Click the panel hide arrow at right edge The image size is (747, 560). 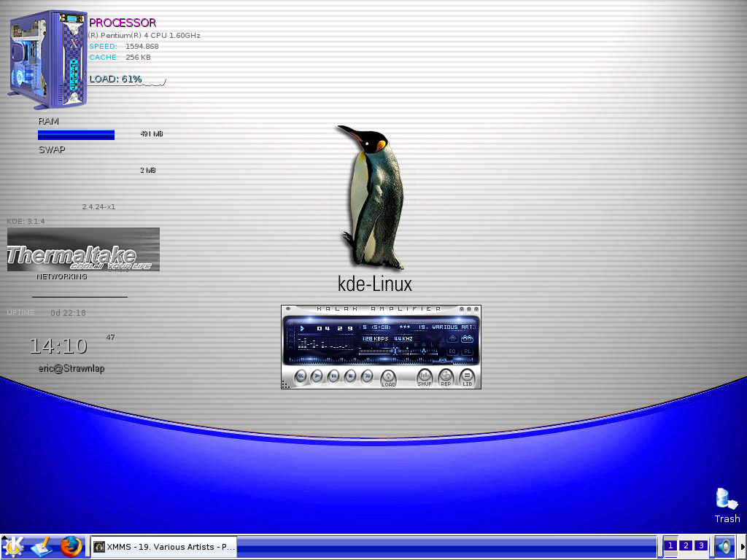[x=742, y=547]
